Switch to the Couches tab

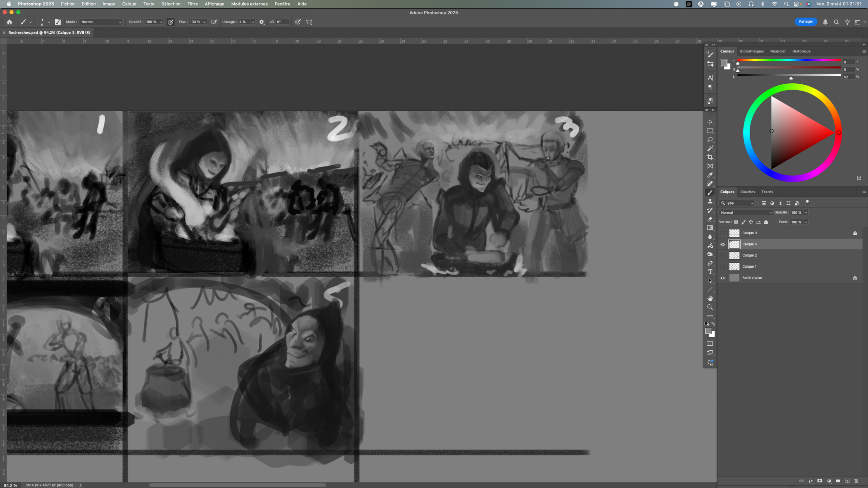click(747, 192)
